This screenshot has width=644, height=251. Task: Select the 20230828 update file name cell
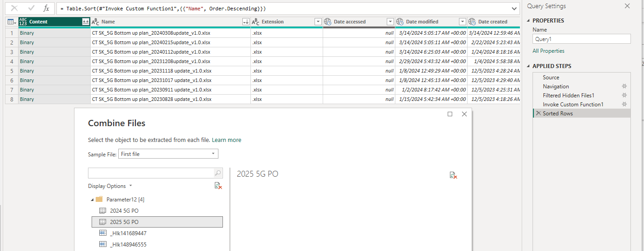[171, 99]
